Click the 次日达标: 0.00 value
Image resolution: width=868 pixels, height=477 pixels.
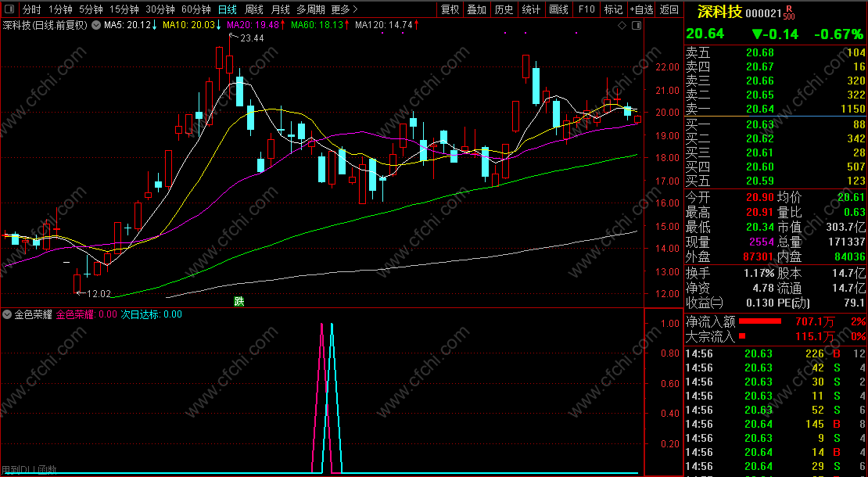coord(152,314)
